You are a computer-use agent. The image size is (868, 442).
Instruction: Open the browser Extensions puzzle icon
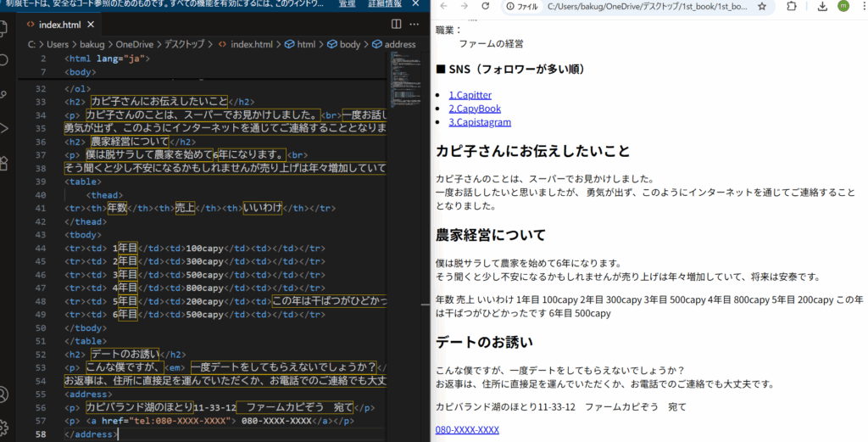791,7
